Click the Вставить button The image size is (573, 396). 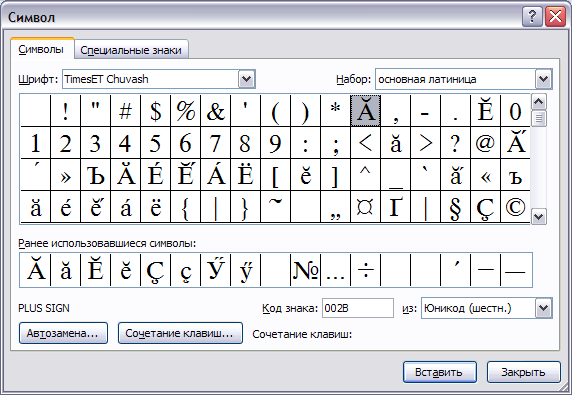tap(440, 372)
